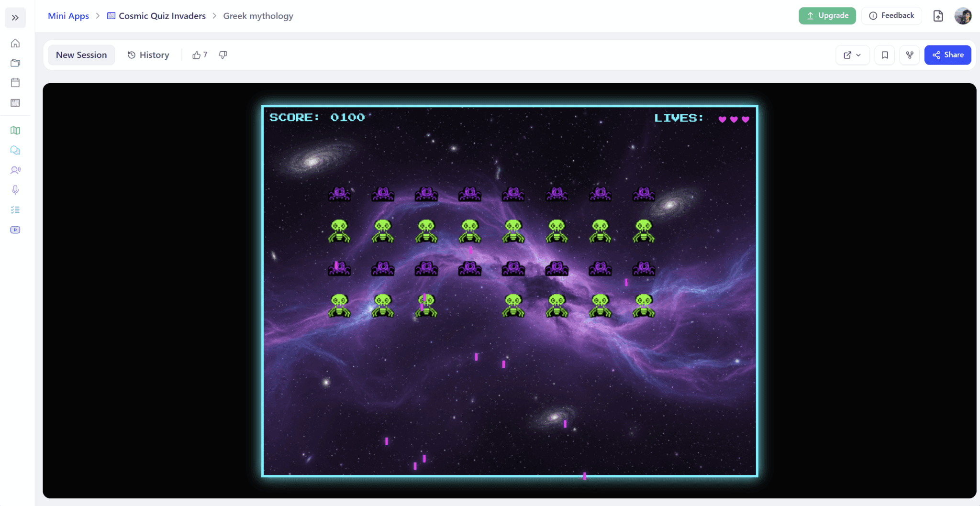This screenshot has width=980, height=506.
Task: Select the video player icon in sidebar
Action: point(15,230)
